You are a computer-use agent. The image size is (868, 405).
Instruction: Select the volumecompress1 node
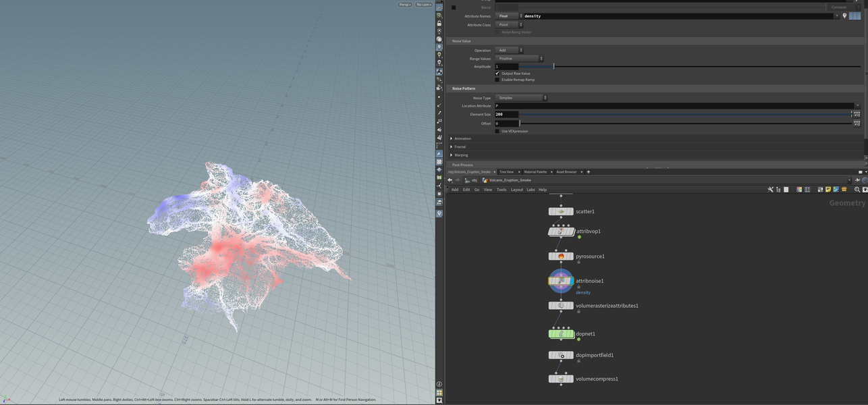(x=561, y=379)
